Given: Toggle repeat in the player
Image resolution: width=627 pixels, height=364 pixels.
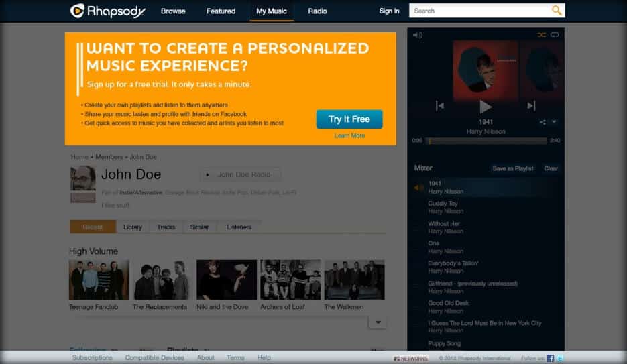Looking at the screenshot, I should 555,35.
